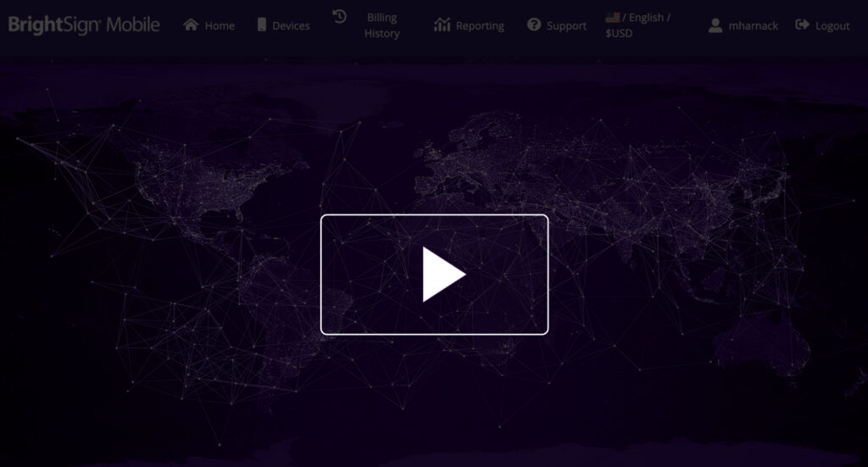Open Billing History from navigation
The height and width of the screenshot is (467, 868).
coord(381,25)
